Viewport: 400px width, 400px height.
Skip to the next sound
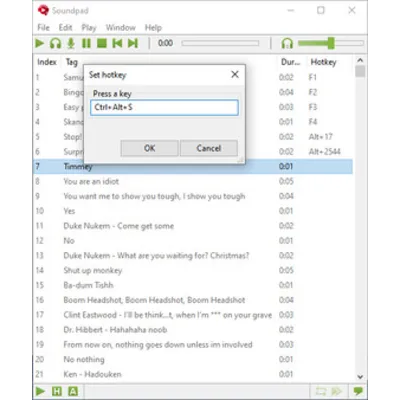[x=133, y=43]
